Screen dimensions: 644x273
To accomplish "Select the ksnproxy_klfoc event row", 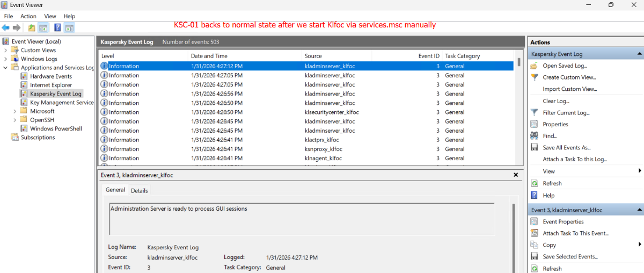I will pyautogui.click(x=306, y=149).
